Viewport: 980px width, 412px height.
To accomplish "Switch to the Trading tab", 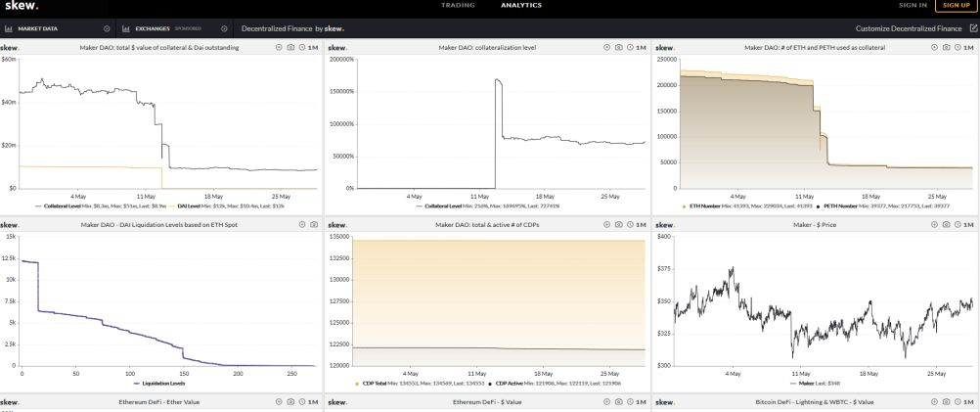I will (x=458, y=5).
